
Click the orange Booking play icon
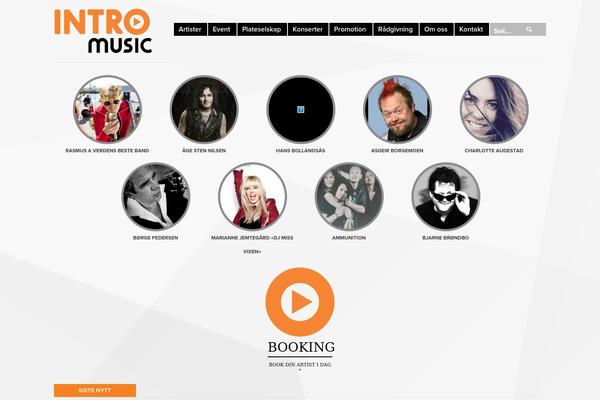[300, 302]
